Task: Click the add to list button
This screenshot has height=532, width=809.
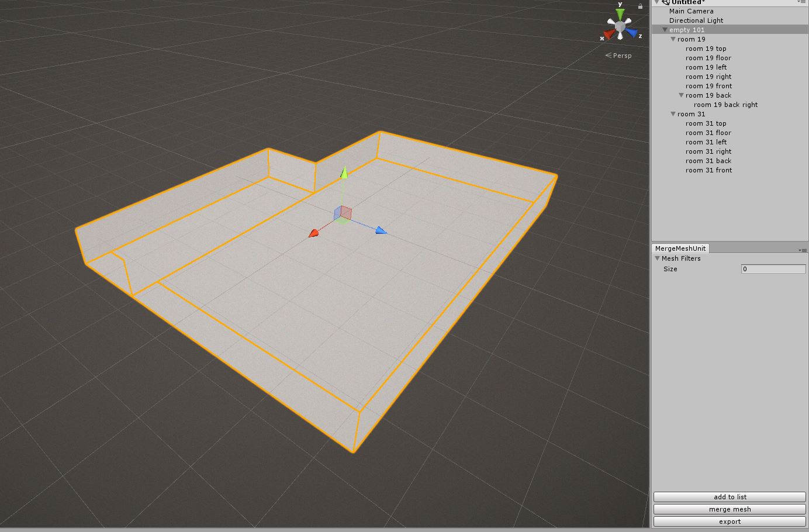Action: point(730,497)
